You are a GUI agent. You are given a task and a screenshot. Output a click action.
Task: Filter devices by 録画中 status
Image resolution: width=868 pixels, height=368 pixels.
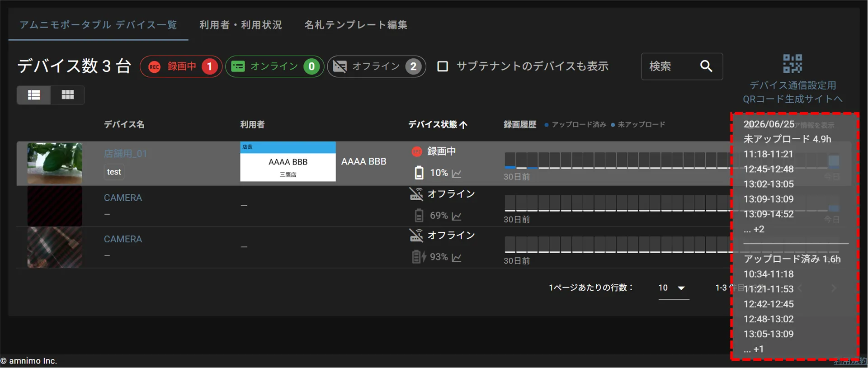pyautogui.click(x=181, y=66)
